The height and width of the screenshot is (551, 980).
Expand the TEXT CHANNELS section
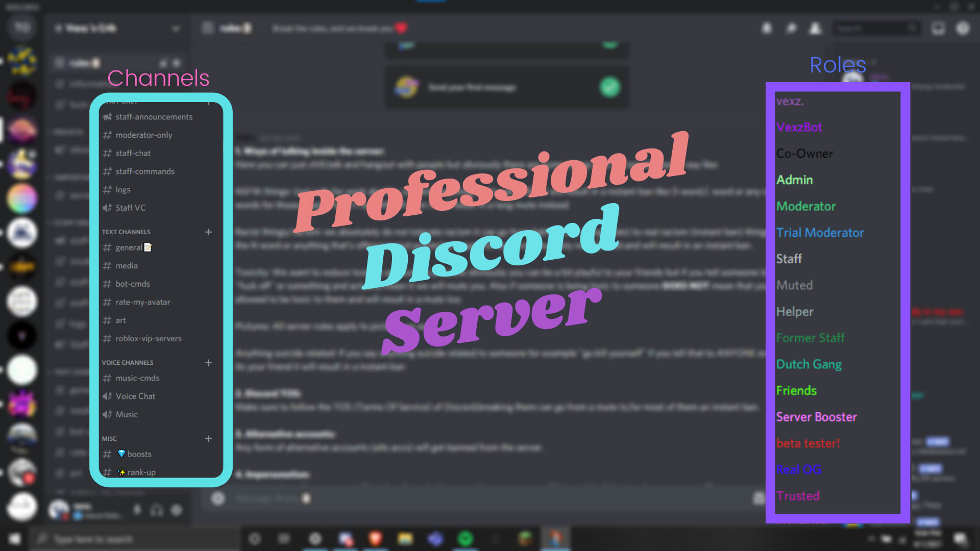pos(126,232)
